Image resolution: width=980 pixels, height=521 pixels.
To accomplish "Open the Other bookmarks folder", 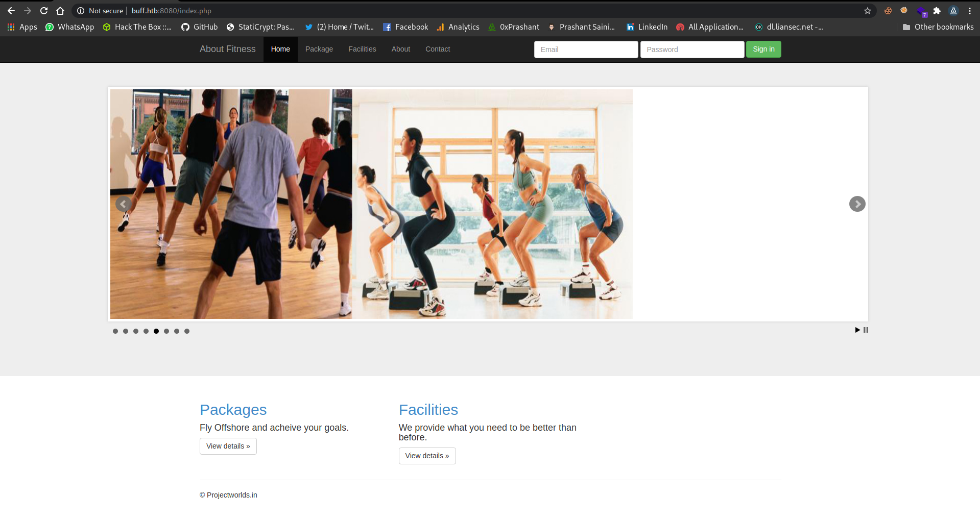I will pyautogui.click(x=938, y=27).
